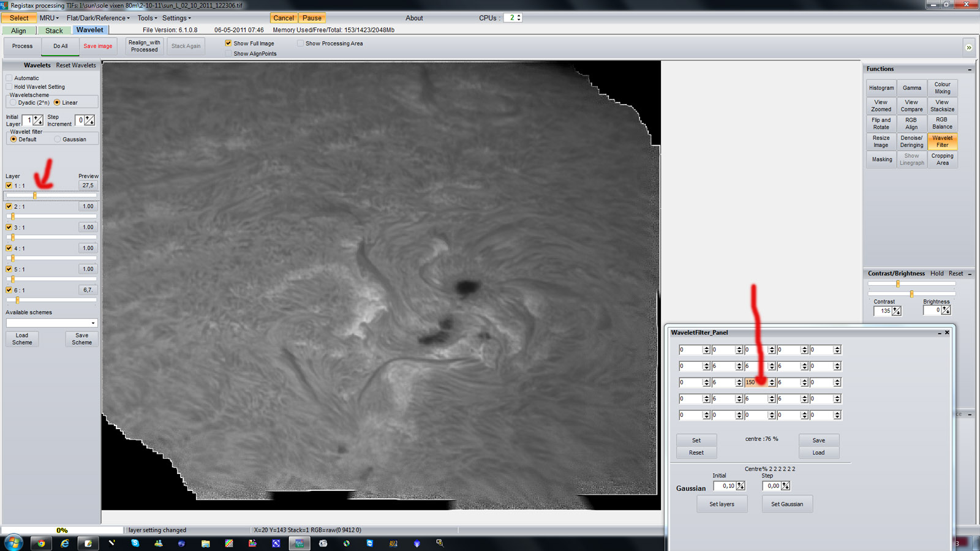The width and height of the screenshot is (980, 551).
Task: Open the About menu item
Action: point(414,18)
